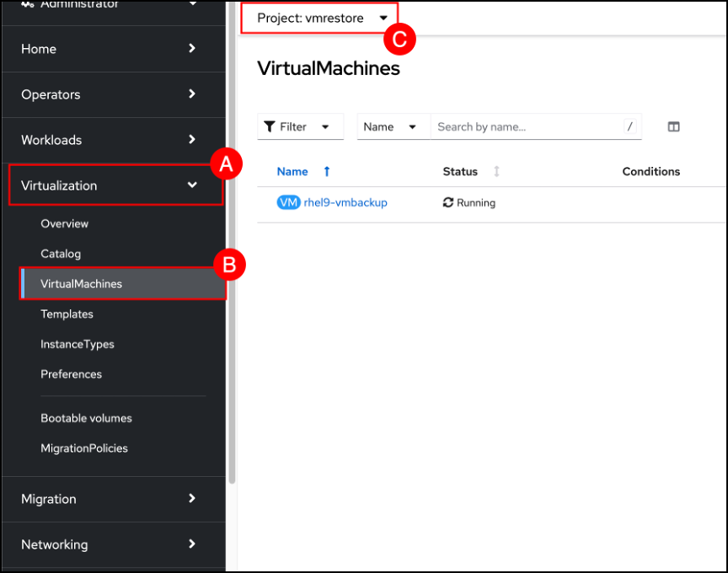Click the sidebar vertical scrollbar
This screenshot has height=573, width=728.
(x=233, y=253)
